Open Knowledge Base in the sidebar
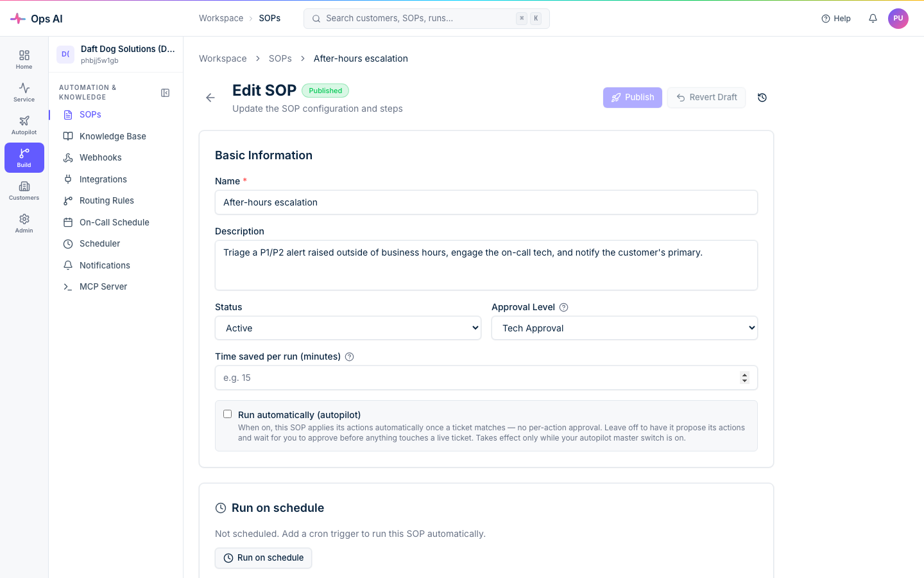Screen dimensions: 924x578 (x=116, y=136)
